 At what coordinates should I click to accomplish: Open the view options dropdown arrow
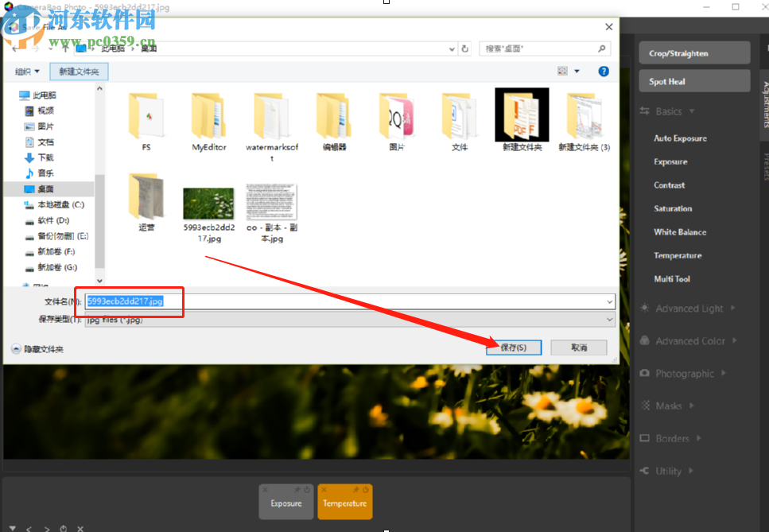577,72
